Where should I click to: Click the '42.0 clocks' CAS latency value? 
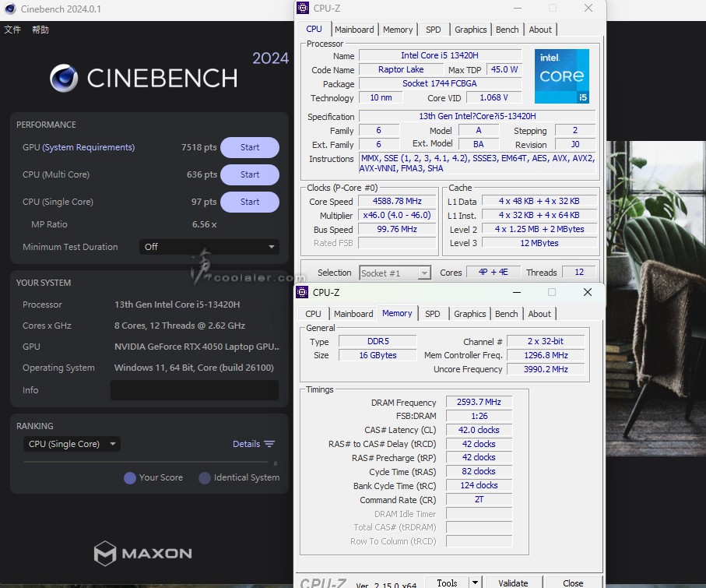point(479,430)
